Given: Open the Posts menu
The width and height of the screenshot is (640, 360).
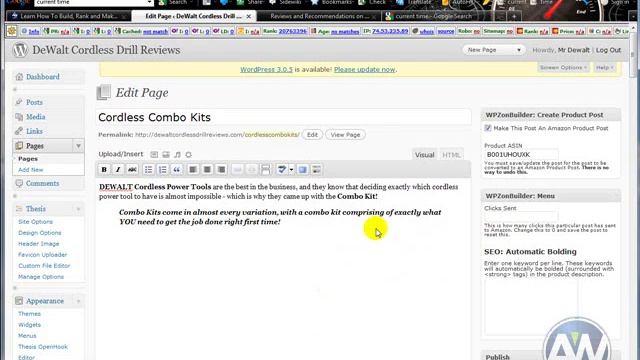Looking at the screenshot, I should 34,102.
